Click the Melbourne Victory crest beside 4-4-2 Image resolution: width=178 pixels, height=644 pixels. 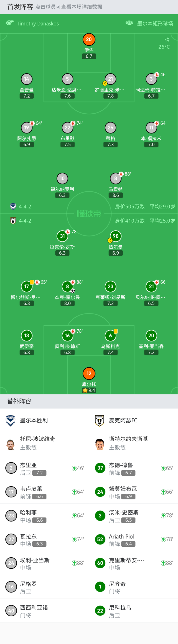point(13,206)
